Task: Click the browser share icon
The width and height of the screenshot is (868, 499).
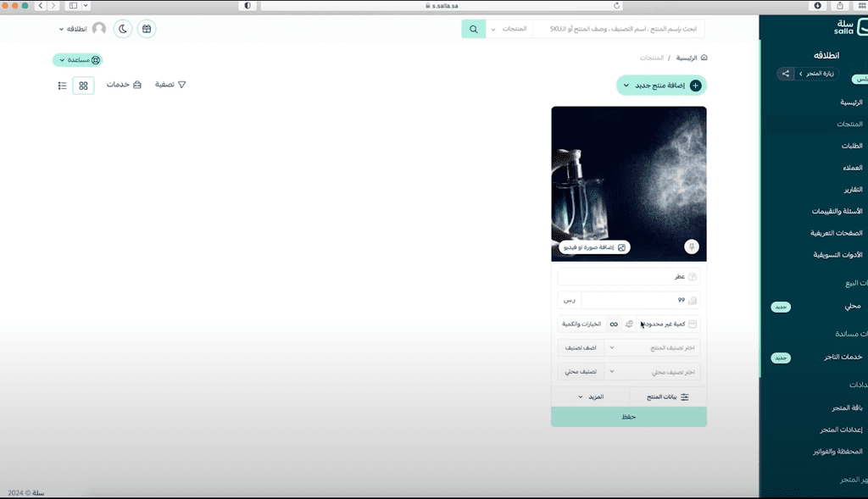Action: point(840,6)
